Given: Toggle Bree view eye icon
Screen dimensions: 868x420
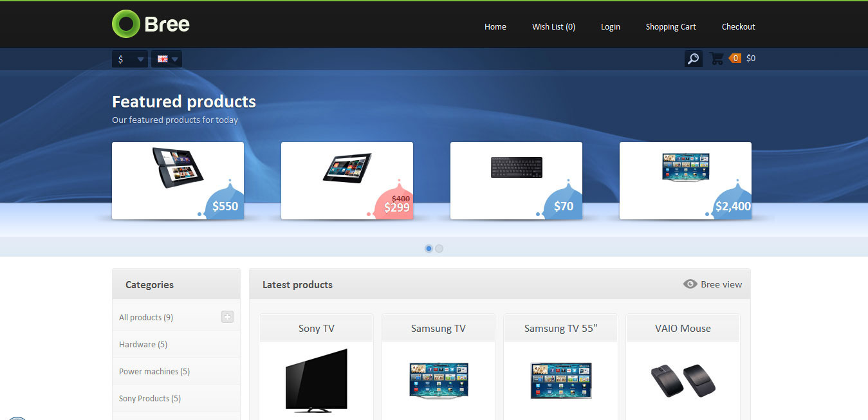Looking at the screenshot, I should point(690,284).
